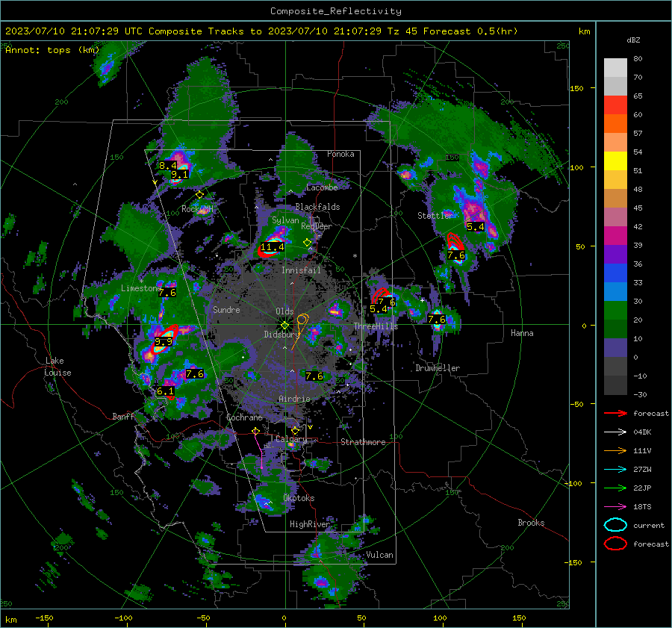Click the Strathmore town label
Screen dimensions: 672x628
363,442
